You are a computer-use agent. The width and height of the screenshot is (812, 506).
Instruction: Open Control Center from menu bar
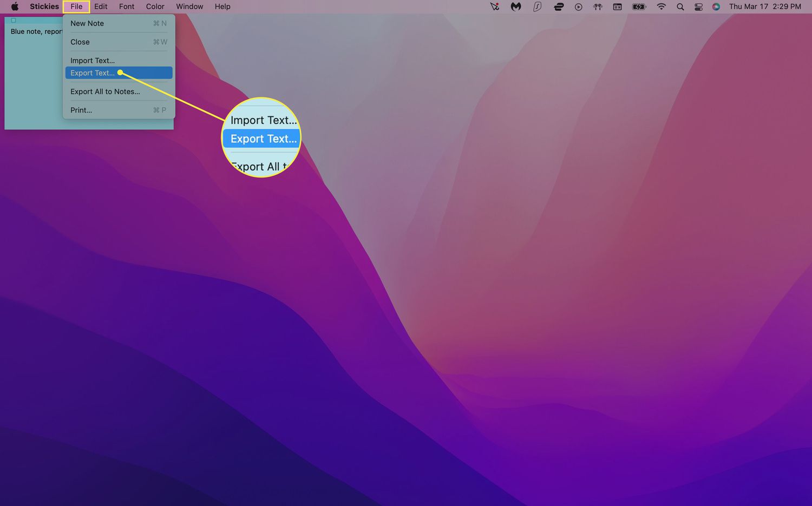698,6
